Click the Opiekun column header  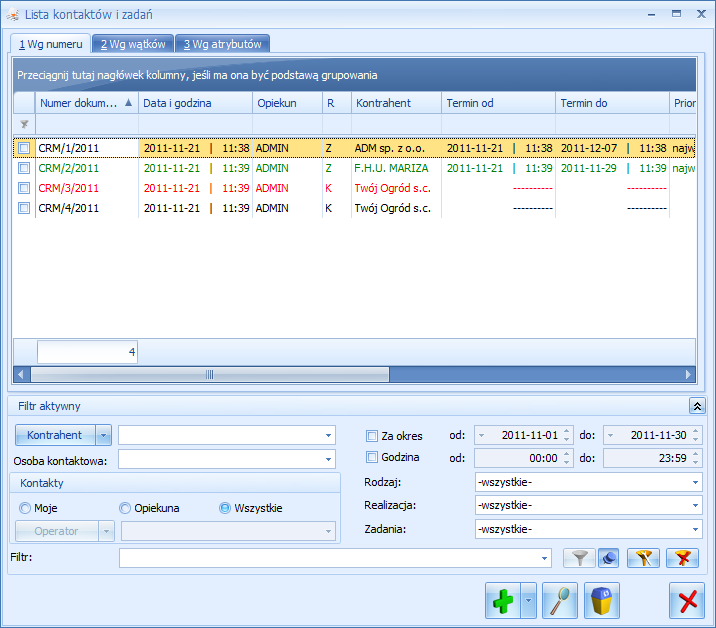pos(287,103)
